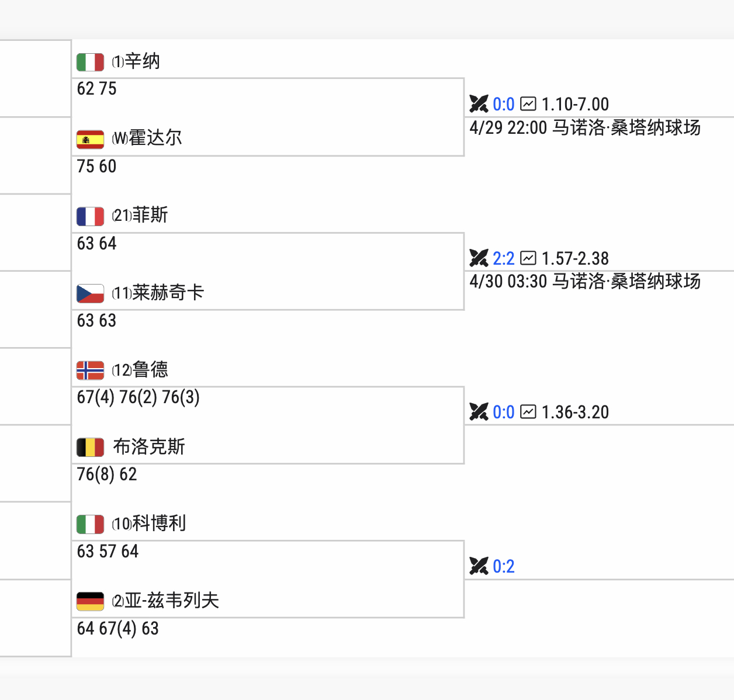Open the 0:2 head-to-head record link
734x700 pixels.
(503, 567)
